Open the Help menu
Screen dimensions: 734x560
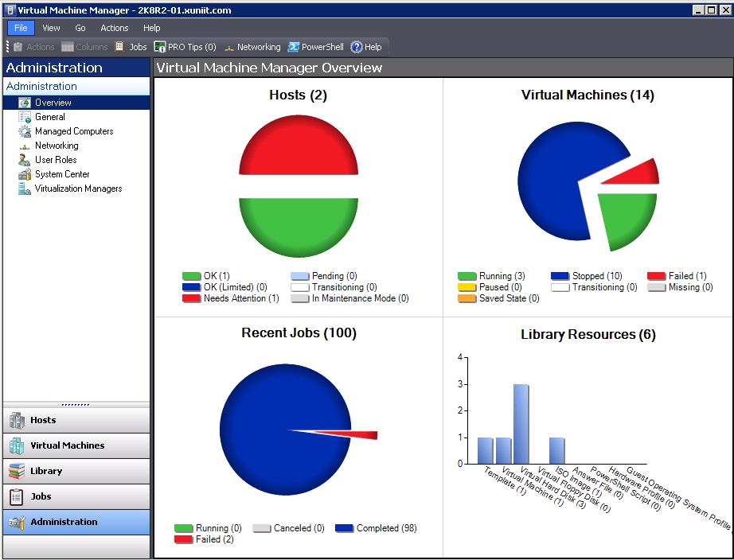[152, 28]
